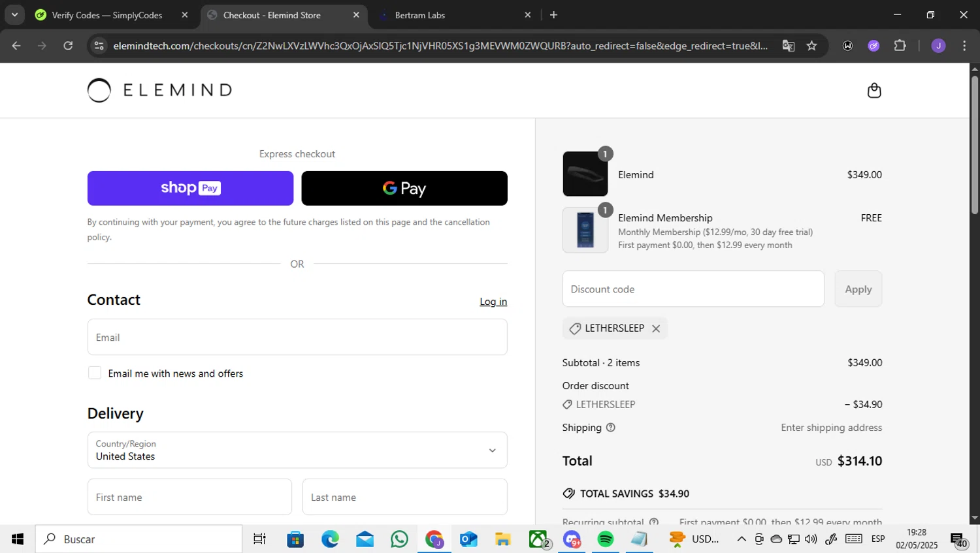Open Microsoft Store from taskbar
The image size is (980, 553).
[x=295, y=539]
